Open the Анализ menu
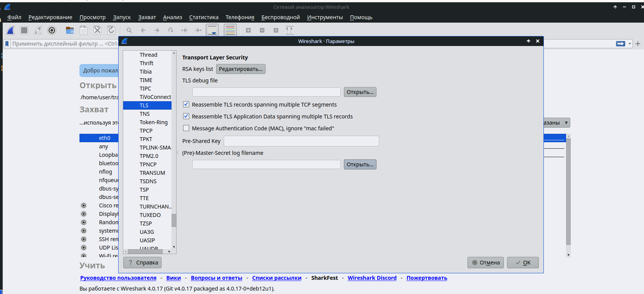This screenshot has width=644, height=294. pyautogui.click(x=172, y=17)
